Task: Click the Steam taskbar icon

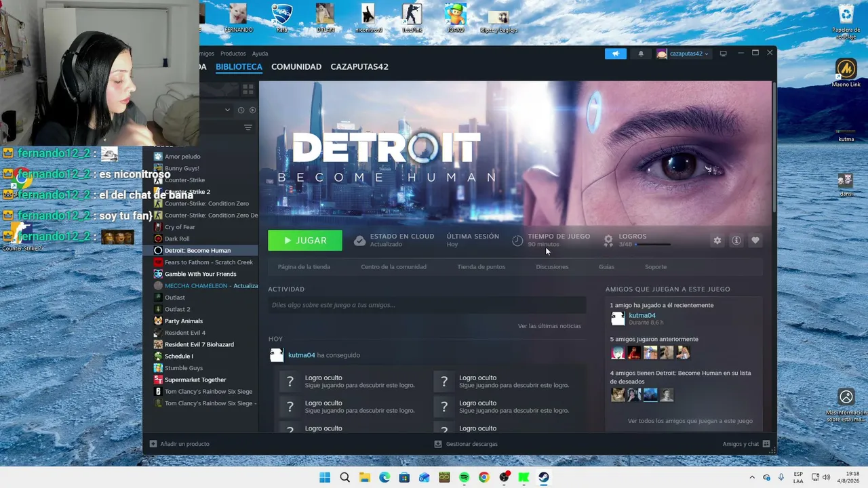Action: coord(544,477)
